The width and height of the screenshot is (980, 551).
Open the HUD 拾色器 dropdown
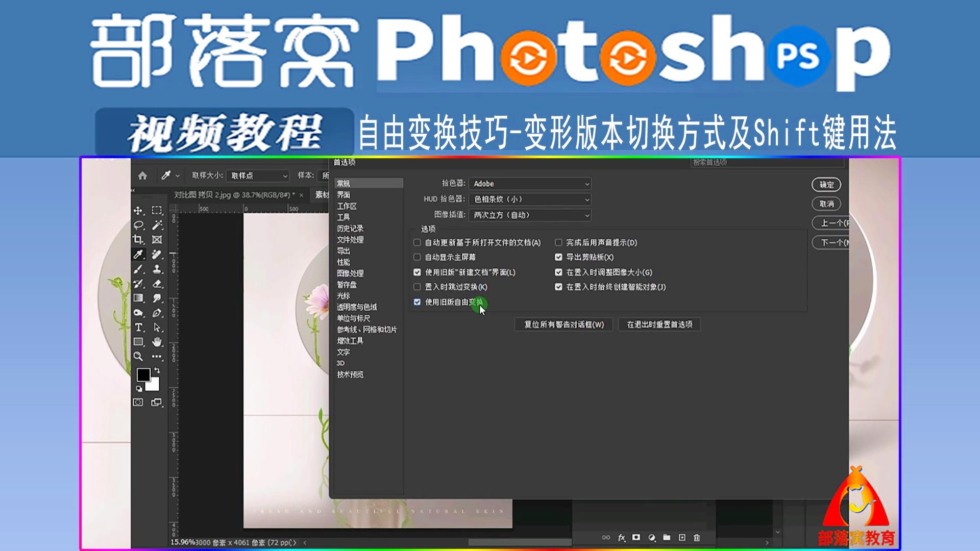[530, 199]
